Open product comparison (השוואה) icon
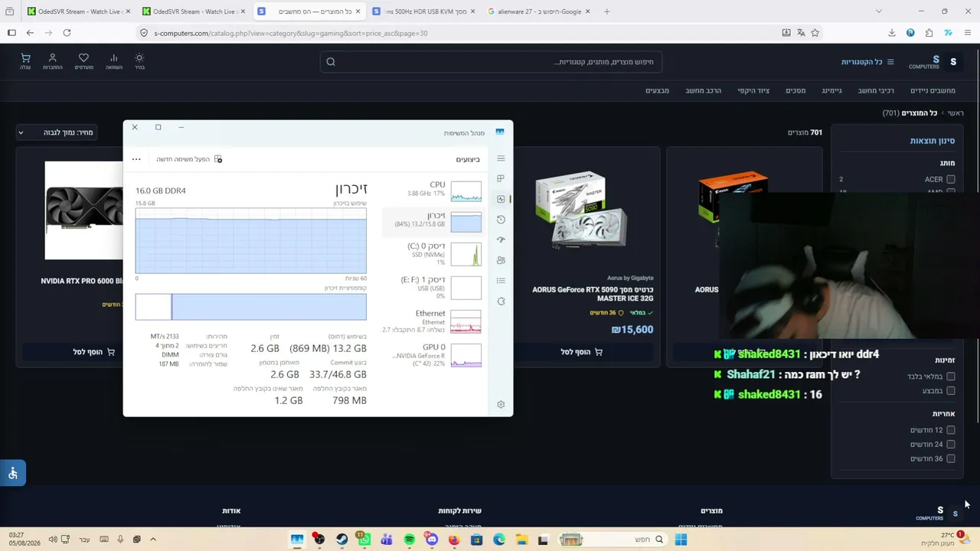 (114, 61)
